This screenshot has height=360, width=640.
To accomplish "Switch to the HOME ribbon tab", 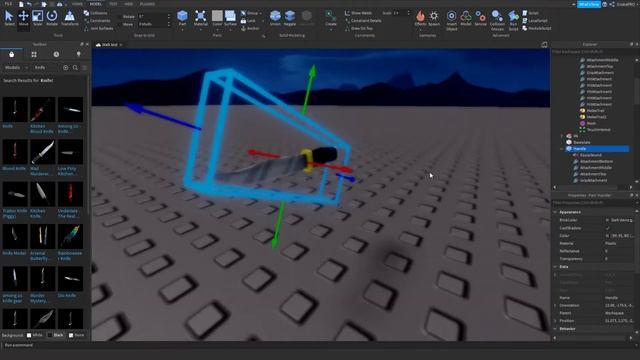I will tap(77, 4).
